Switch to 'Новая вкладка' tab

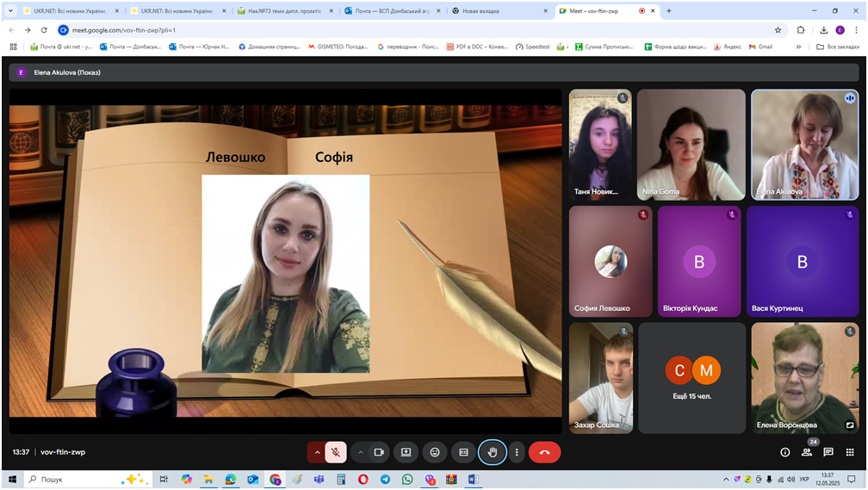click(499, 10)
